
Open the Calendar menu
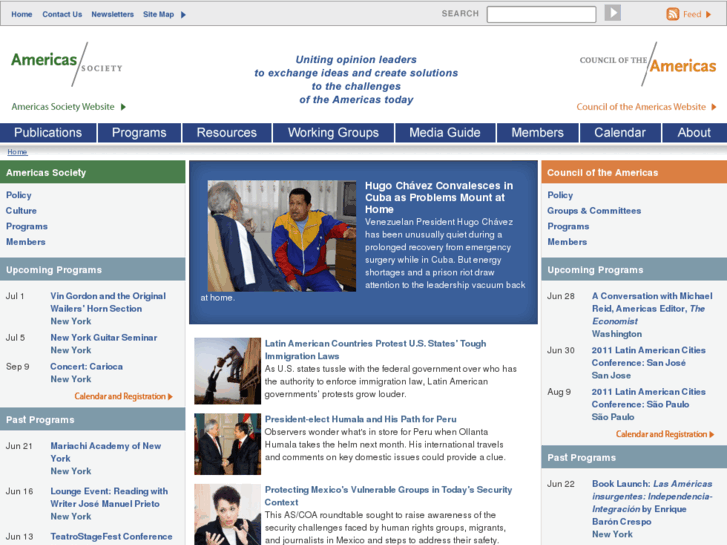point(620,133)
